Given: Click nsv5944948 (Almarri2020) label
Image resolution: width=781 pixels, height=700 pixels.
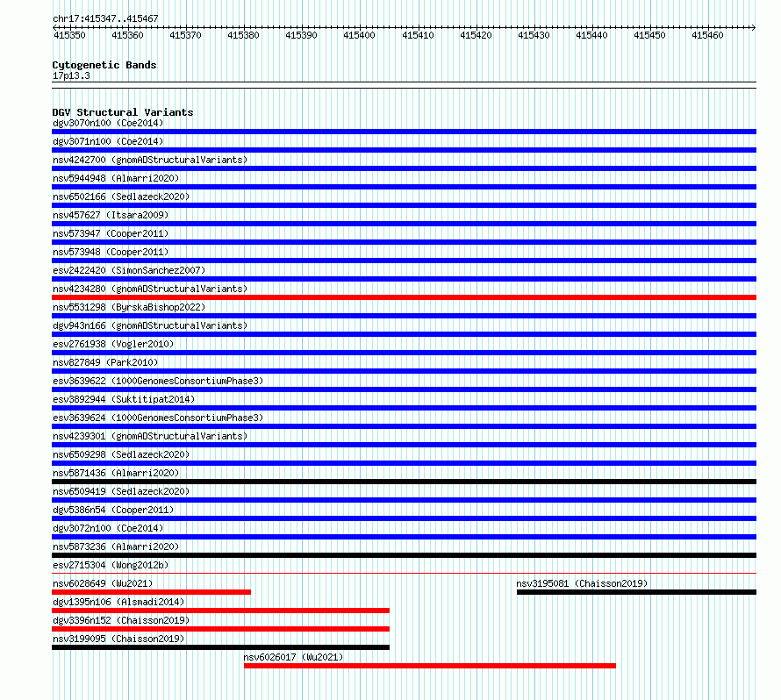Looking at the screenshot, I should coord(116,178).
